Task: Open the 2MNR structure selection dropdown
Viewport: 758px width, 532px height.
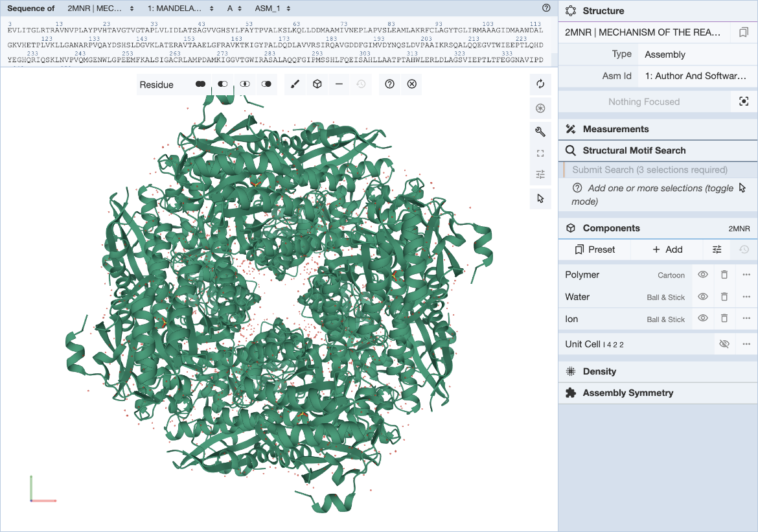Action: click(100, 8)
